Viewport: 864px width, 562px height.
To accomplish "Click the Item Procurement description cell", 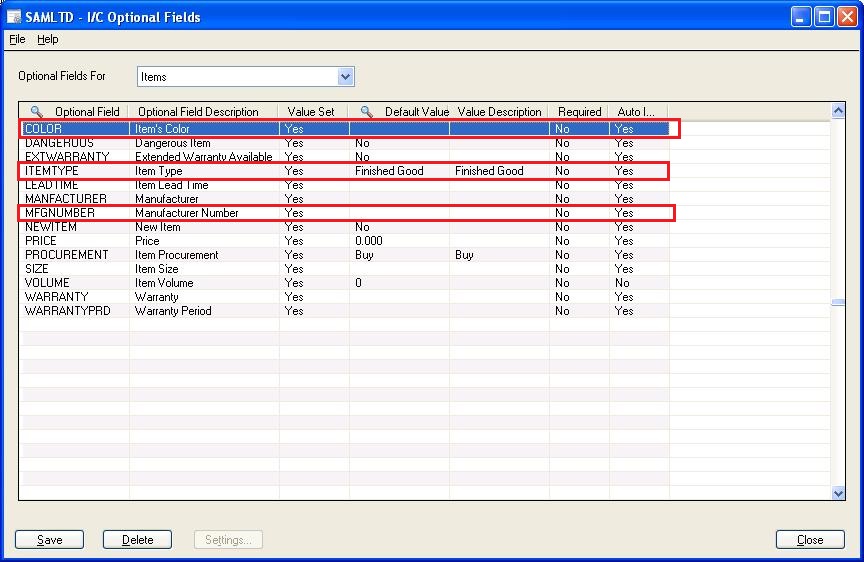I will pyautogui.click(x=204, y=255).
